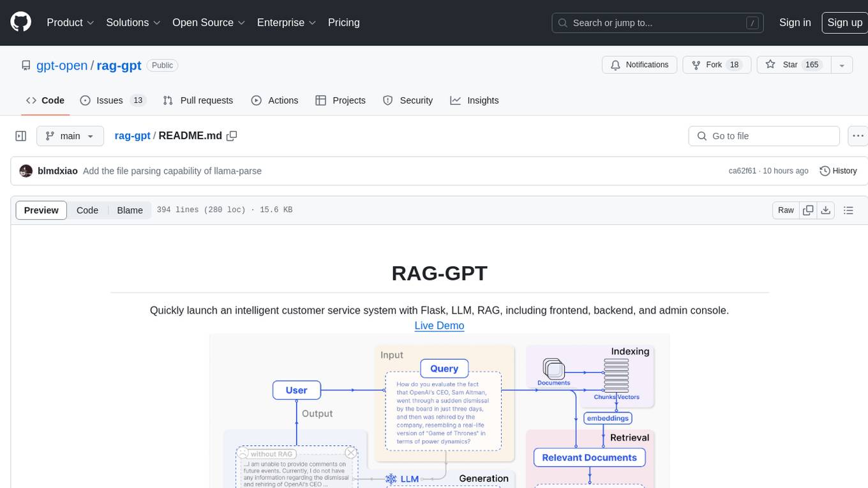This screenshot has height=488, width=868.
Task: Expand the file tree side panel
Action: [x=20, y=136]
